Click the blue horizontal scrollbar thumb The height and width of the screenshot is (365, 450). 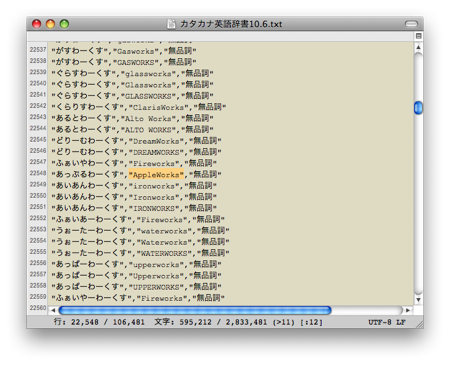click(x=195, y=310)
